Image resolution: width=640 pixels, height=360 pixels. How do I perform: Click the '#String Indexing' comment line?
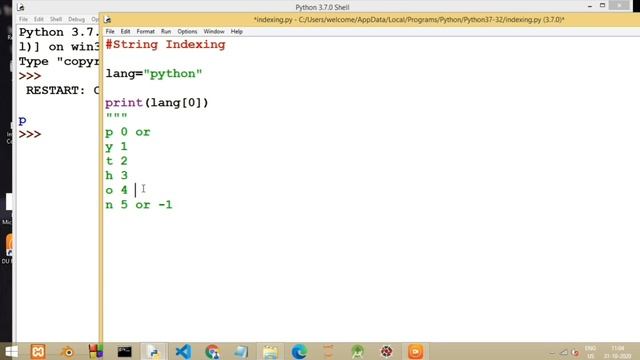pyautogui.click(x=165, y=44)
